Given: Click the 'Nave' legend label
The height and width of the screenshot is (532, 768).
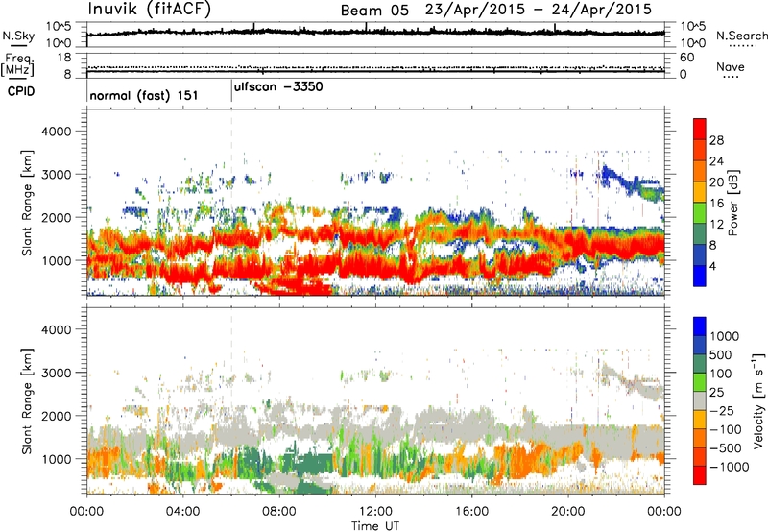Looking at the screenshot, I should tap(731, 66).
